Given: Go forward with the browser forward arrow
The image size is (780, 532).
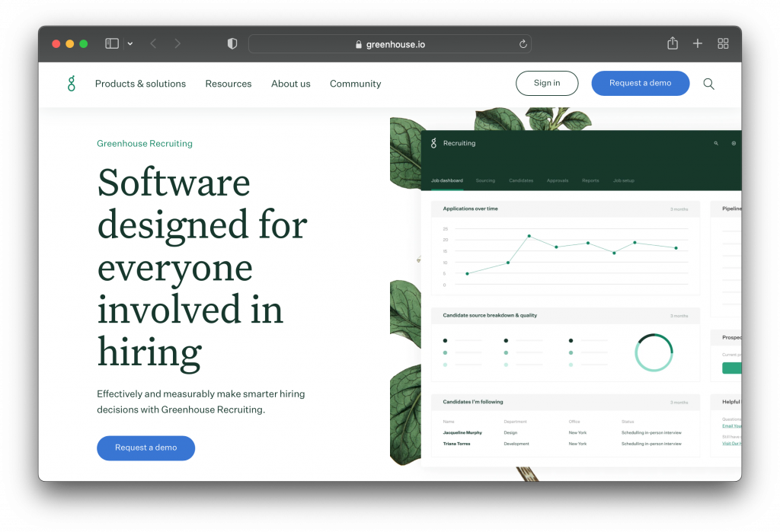Looking at the screenshot, I should (177, 43).
